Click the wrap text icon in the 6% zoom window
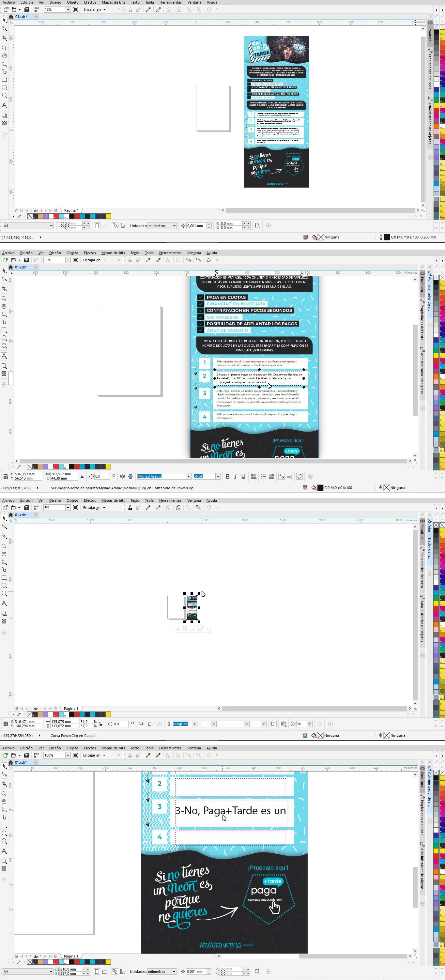The image size is (445, 980). point(284,724)
